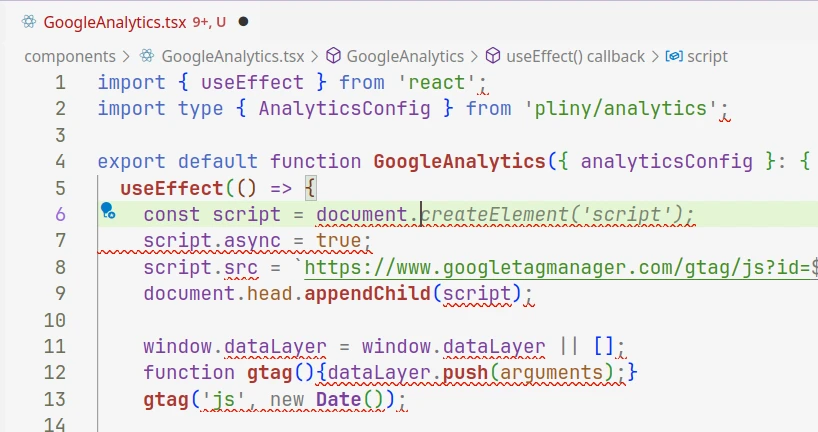The image size is (818, 432).
Task: Open the GoogleAnalytics.tsx breadcrumb dropdown
Action: coord(232,57)
